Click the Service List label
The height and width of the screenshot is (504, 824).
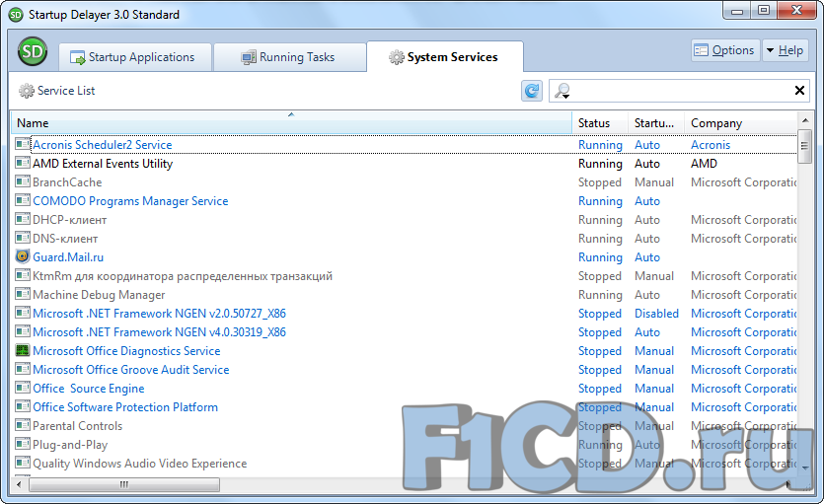pyautogui.click(x=66, y=91)
